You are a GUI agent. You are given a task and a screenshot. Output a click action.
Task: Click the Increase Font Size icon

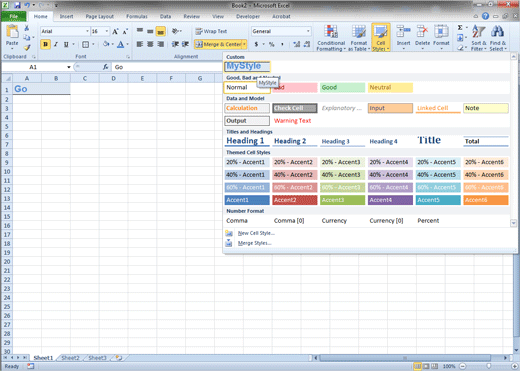(115, 31)
